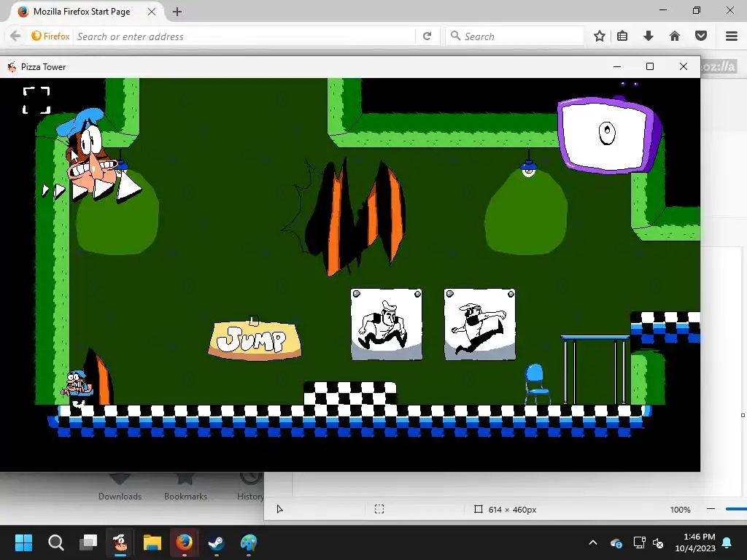
Task: Open Steam from the taskbar
Action: coord(216,542)
